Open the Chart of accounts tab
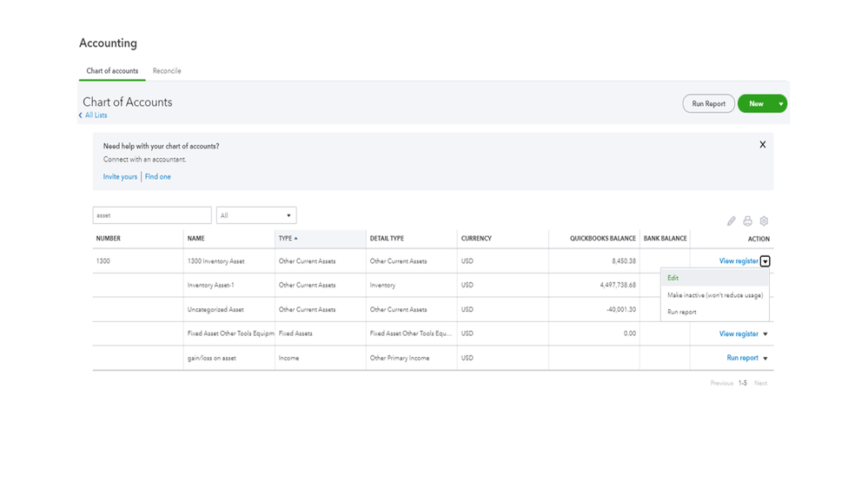Image resolution: width=868 pixels, height=488 pixels. [x=112, y=71]
